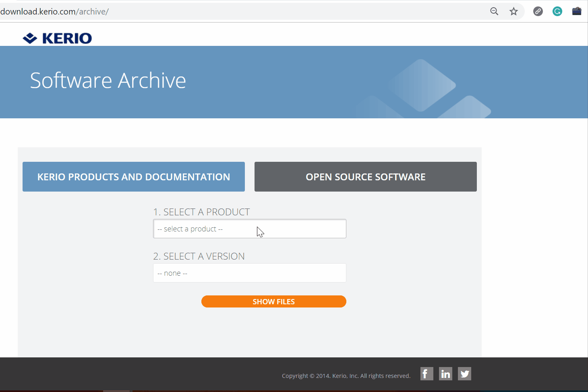Click the Kerio logo
The width and height of the screenshot is (588, 392).
57,38
